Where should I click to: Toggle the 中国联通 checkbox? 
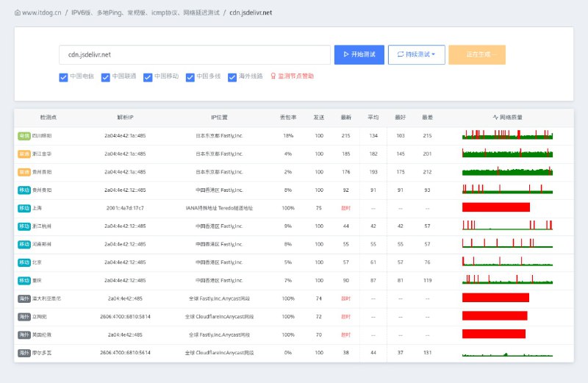click(x=106, y=76)
